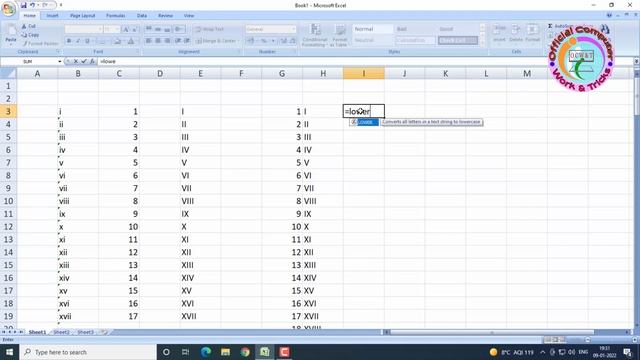Open the Office button menu
The width and height of the screenshot is (640, 360).
[x=8, y=8]
